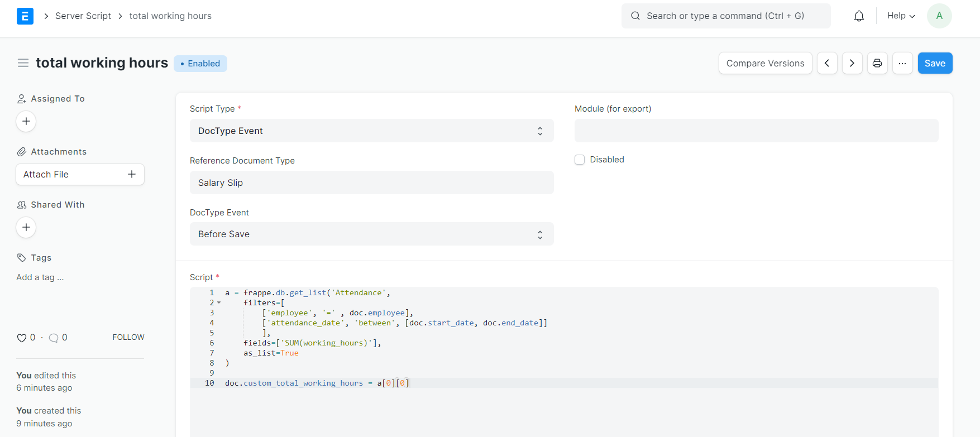Click the page title total working hours

click(102, 63)
